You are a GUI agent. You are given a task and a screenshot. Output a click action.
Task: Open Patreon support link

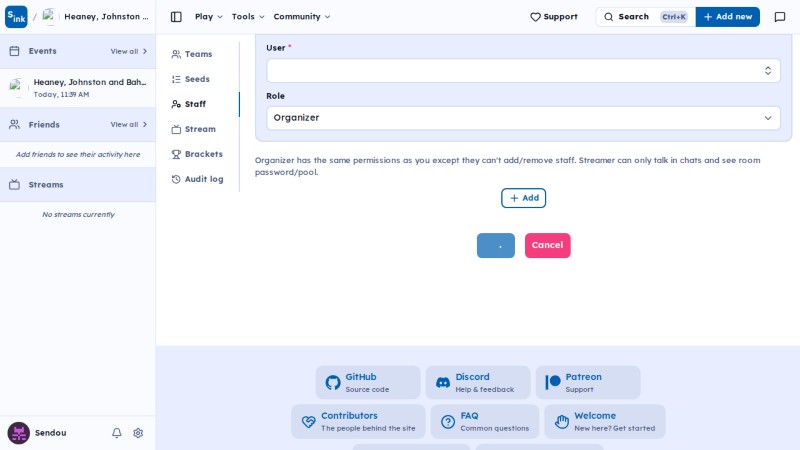pos(588,383)
